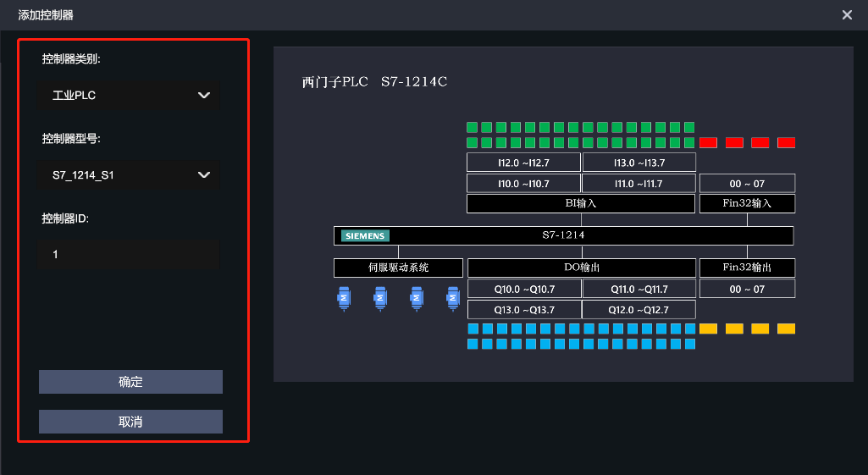This screenshot has height=475, width=868.
Task: Confirm with the 确定 button
Action: tap(130, 382)
